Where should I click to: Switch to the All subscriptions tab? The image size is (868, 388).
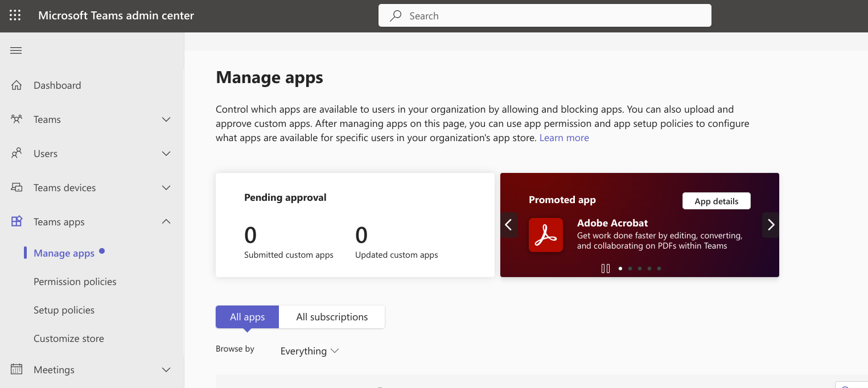click(332, 317)
